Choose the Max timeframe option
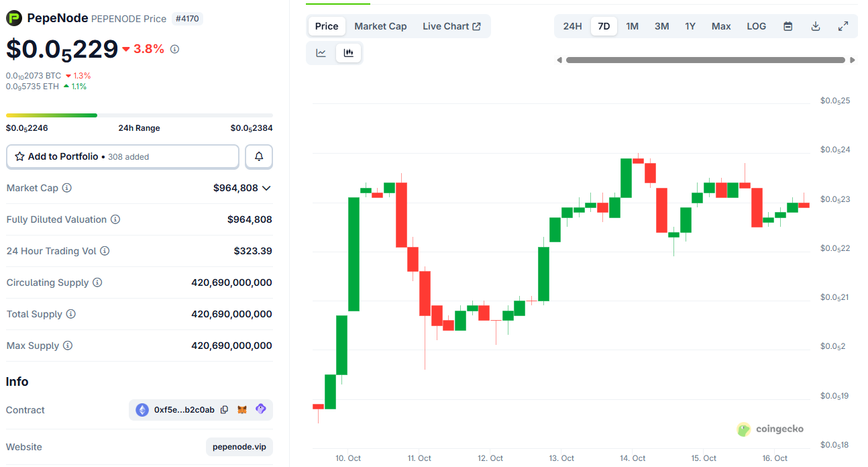This screenshot has height=467, width=868. [x=721, y=25]
